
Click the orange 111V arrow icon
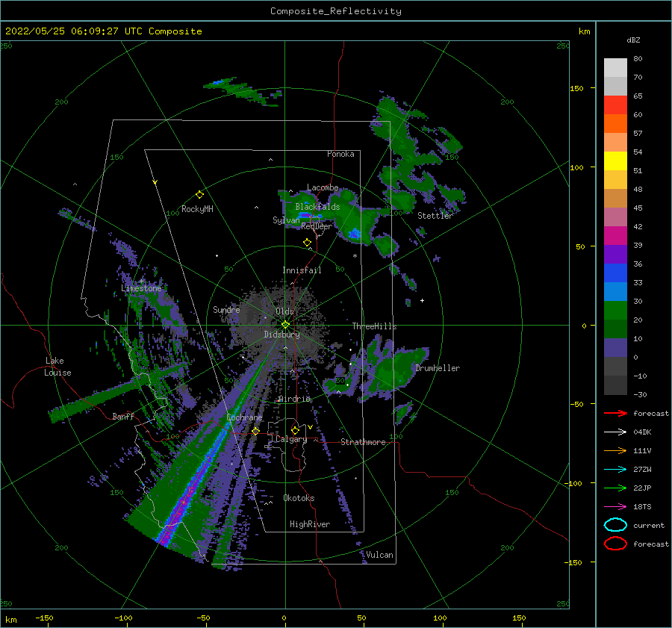point(615,450)
